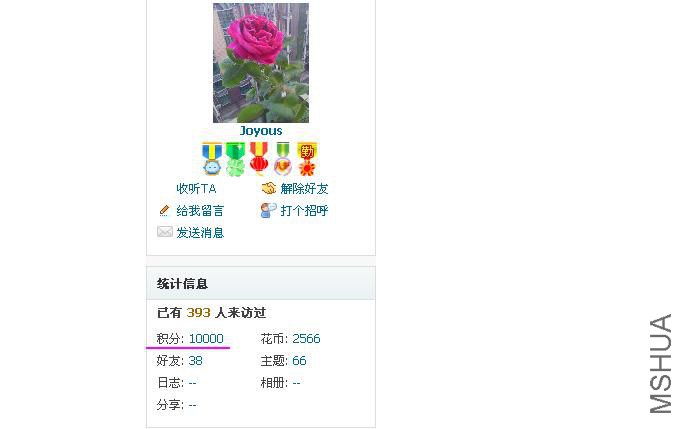683x429 pixels.
Task: Open the 积分 10000 points value
Action: point(206,338)
